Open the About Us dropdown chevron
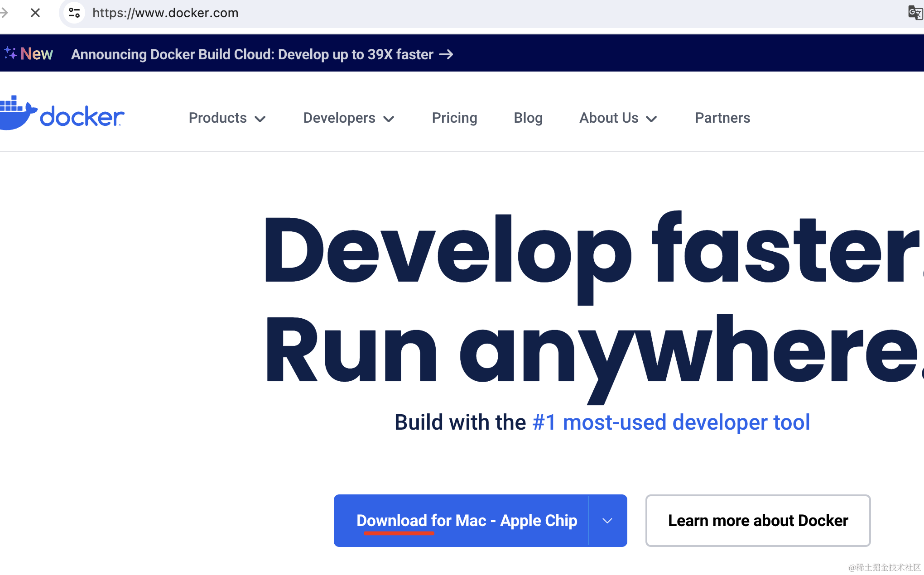This screenshot has width=924, height=575. click(x=651, y=119)
